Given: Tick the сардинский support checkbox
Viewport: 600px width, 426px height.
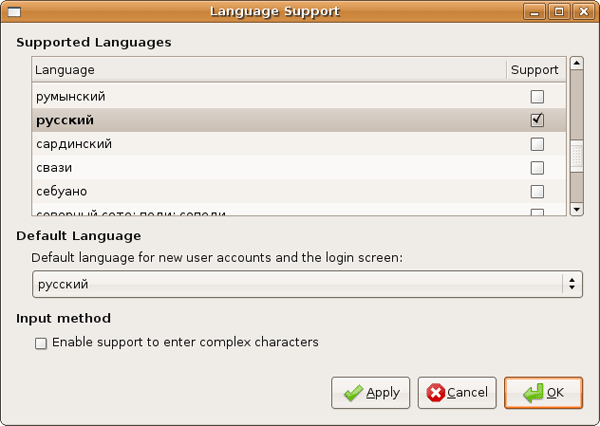Looking at the screenshot, I should (x=537, y=144).
